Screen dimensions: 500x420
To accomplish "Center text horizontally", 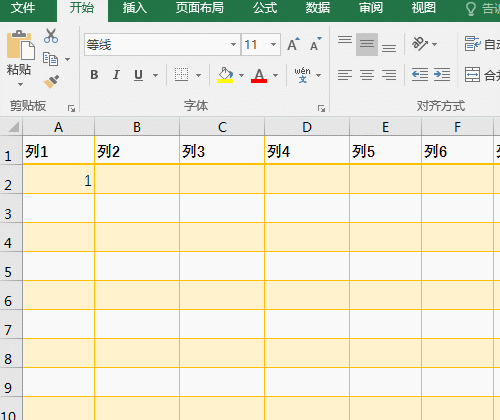I will (x=367, y=75).
